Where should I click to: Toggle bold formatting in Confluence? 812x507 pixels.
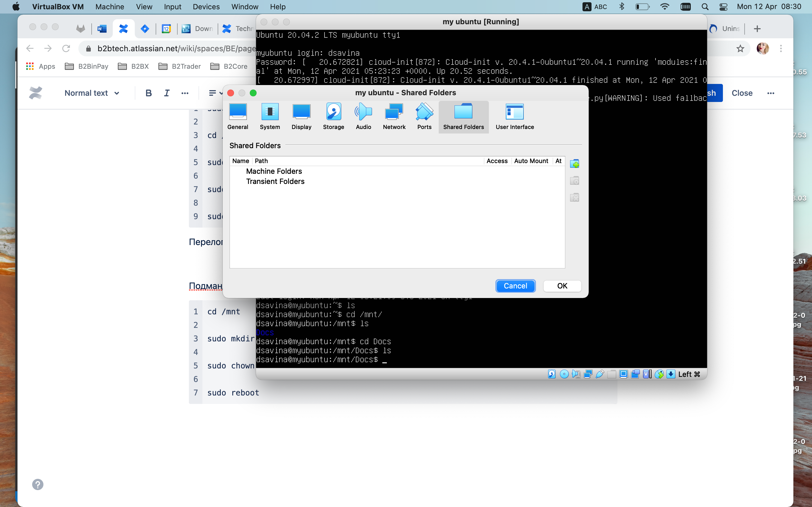pos(149,93)
